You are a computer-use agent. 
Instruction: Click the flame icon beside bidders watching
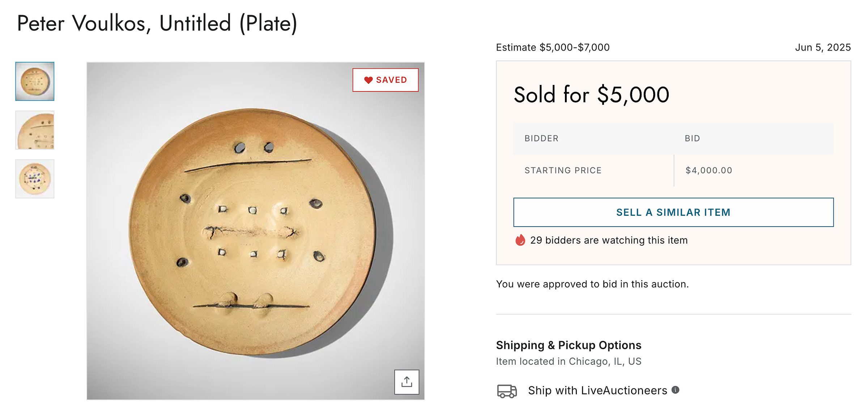coord(520,240)
